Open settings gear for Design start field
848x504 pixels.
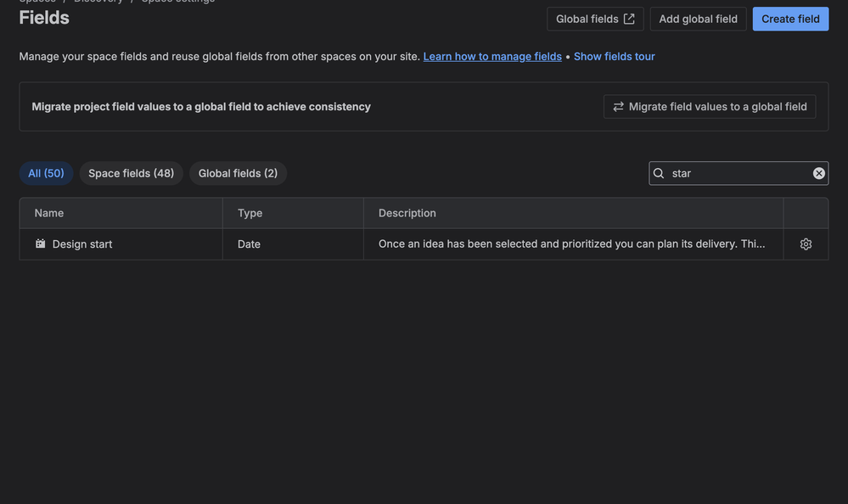pos(806,244)
